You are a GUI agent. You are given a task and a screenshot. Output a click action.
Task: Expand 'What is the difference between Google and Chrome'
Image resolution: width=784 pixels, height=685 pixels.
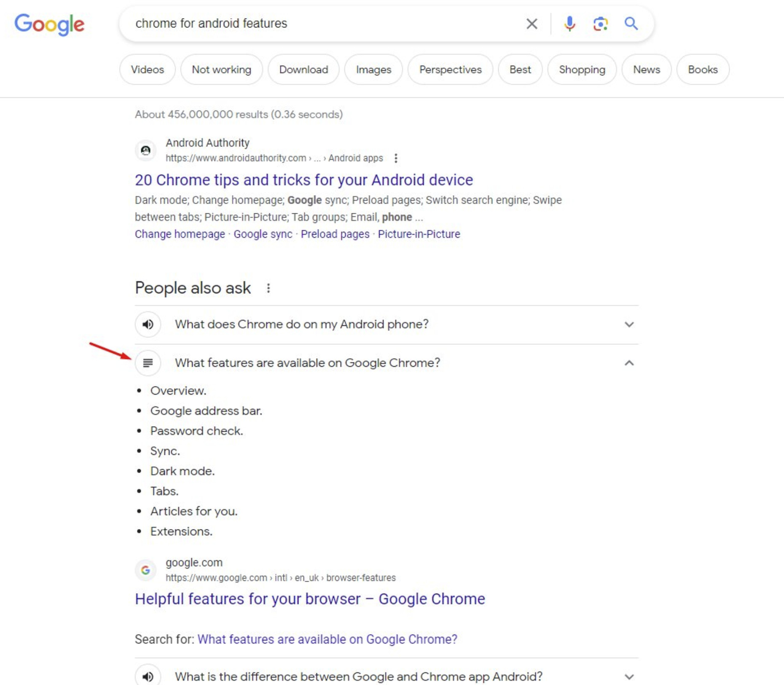click(629, 676)
